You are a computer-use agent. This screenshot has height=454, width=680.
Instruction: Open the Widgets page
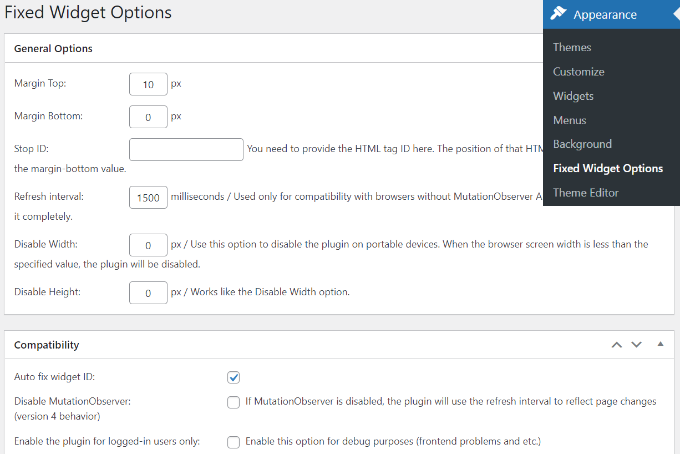coord(573,96)
